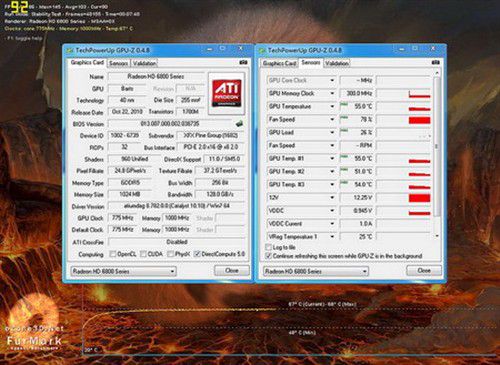Open the Fan Speed percent dropdown arrow
This screenshot has width=500, height=365.
click(x=332, y=119)
